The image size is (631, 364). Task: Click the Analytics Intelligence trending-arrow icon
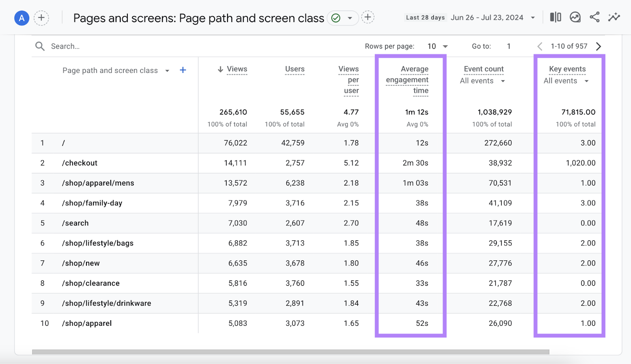(575, 17)
